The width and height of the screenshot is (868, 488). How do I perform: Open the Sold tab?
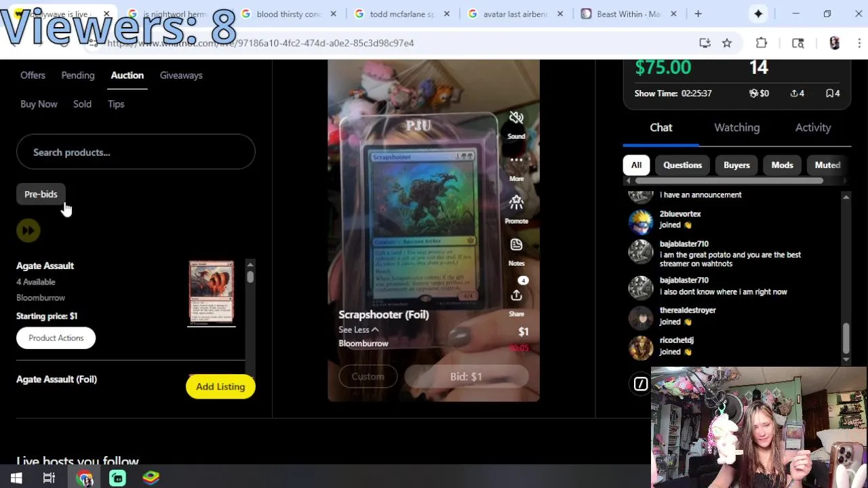82,104
